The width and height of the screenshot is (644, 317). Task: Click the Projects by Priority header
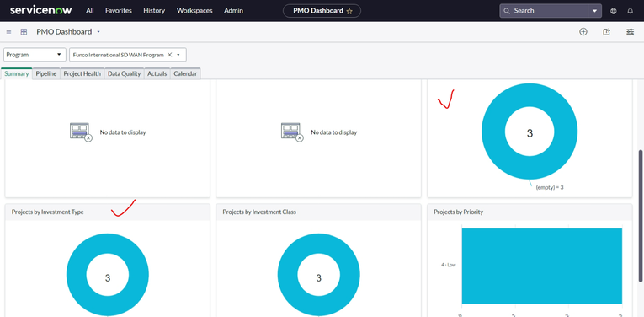[458, 212]
